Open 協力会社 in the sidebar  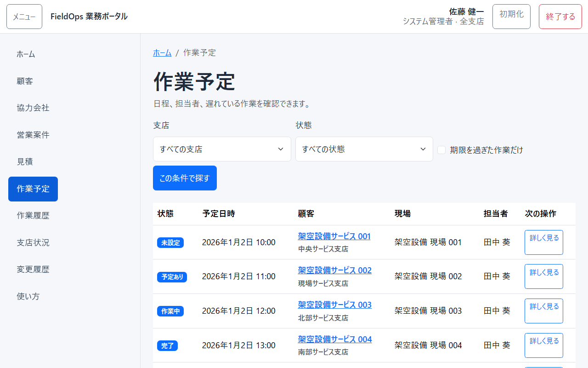tap(33, 108)
